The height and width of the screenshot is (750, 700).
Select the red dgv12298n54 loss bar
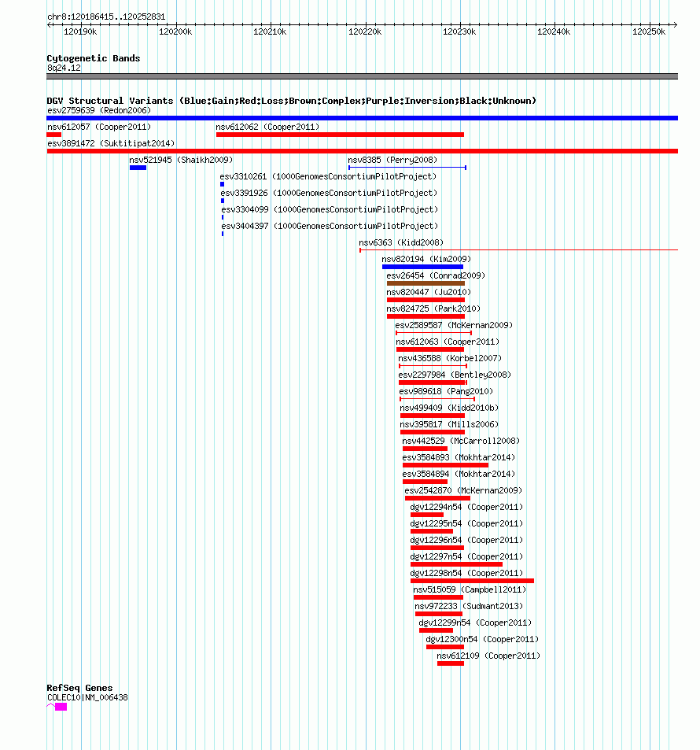473,581
